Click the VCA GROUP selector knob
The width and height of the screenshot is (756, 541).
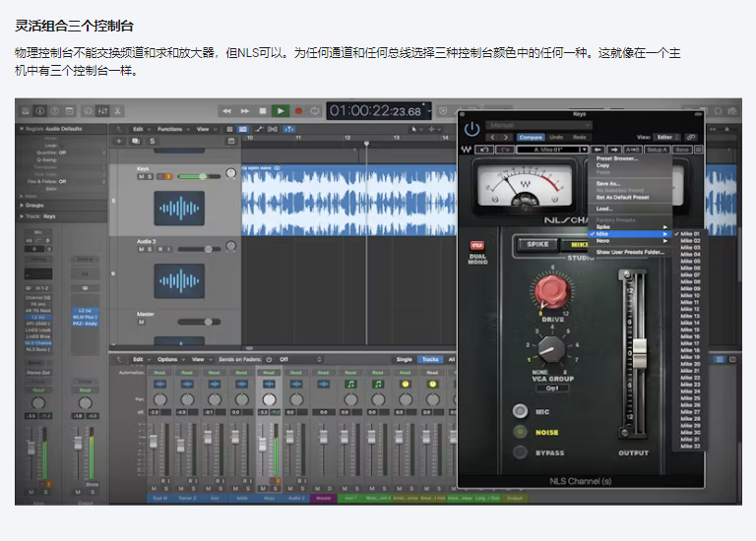coord(551,349)
